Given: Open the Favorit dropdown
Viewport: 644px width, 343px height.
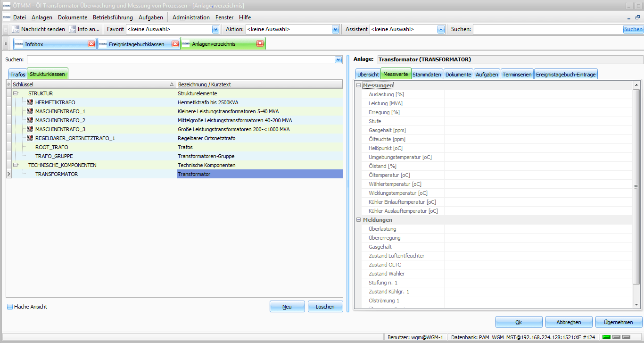Looking at the screenshot, I should pos(215,29).
